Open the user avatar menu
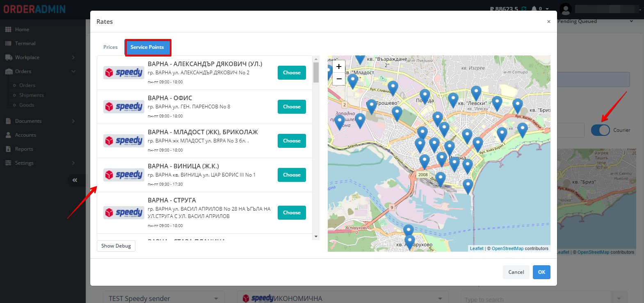Image resolution: width=644 pixels, height=303 pixels. pyautogui.click(x=566, y=9)
